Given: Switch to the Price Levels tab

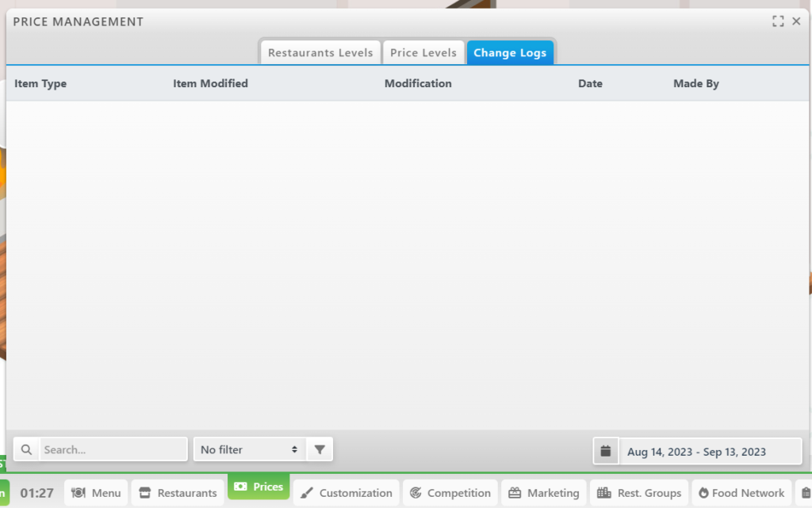Looking at the screenshot, I should (x=423, y=53).
